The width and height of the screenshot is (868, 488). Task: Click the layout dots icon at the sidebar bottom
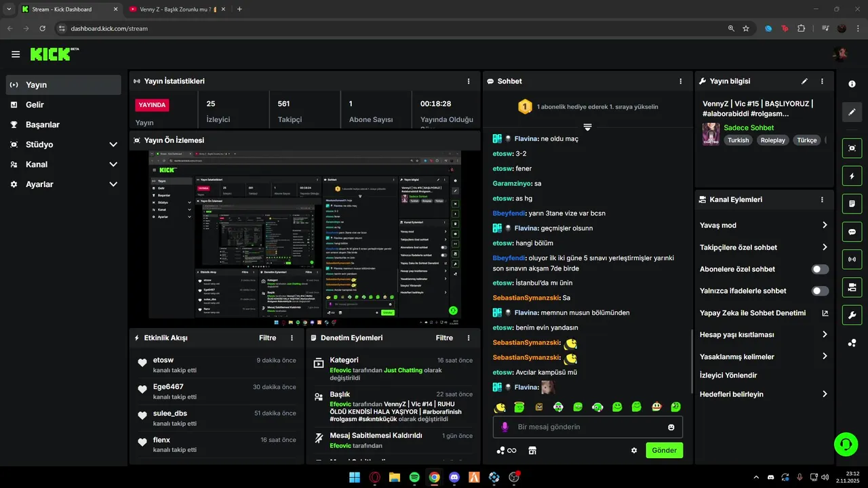852,343
